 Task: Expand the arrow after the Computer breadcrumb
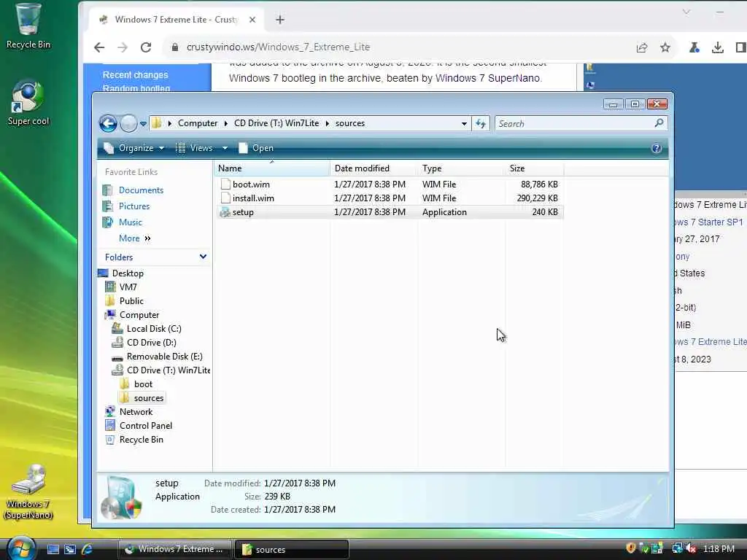click(226, 123)
